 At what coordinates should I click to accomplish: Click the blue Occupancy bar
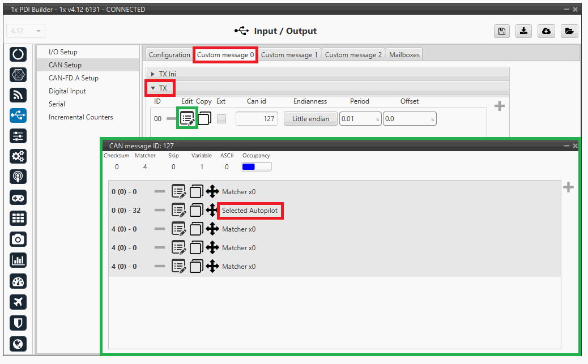256,167
